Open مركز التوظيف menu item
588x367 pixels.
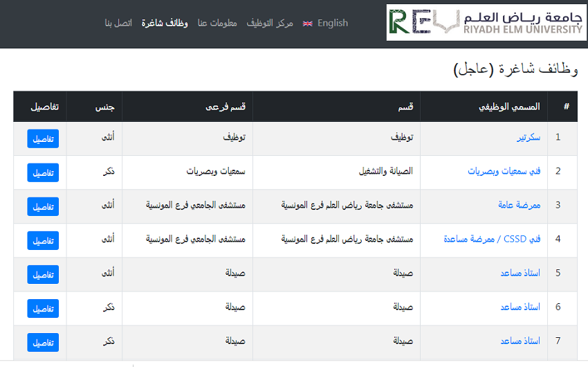point(270,23)
